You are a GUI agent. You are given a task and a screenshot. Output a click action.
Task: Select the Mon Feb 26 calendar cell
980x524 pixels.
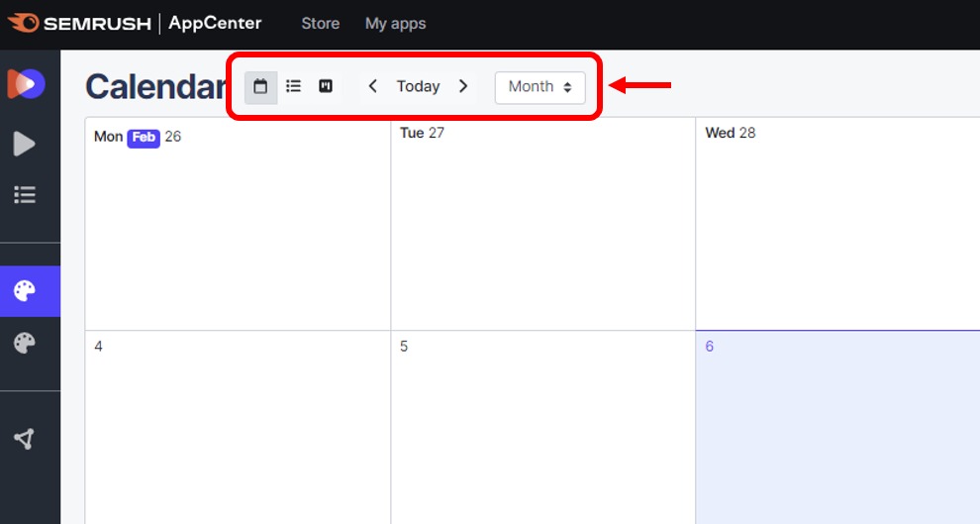pos(238,228)
